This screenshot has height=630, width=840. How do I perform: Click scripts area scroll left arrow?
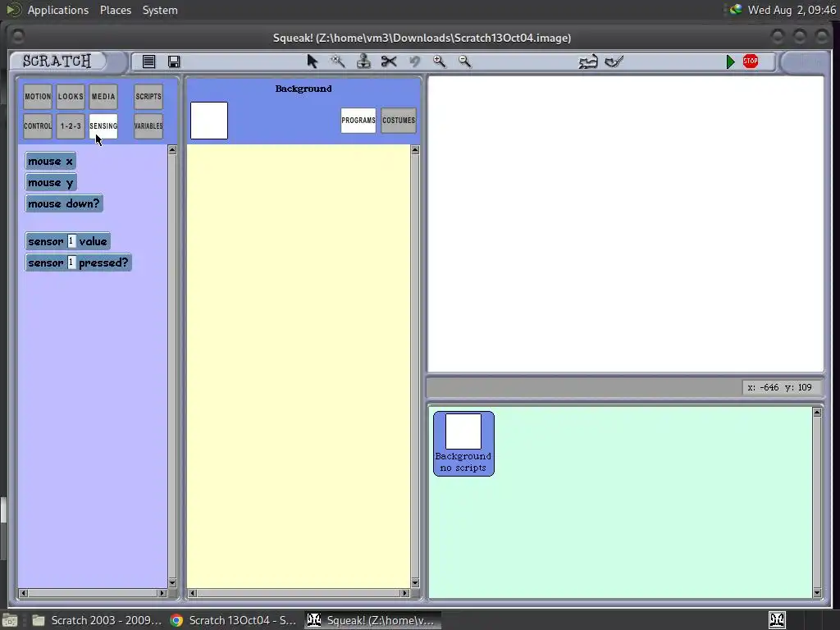[192, 593]
